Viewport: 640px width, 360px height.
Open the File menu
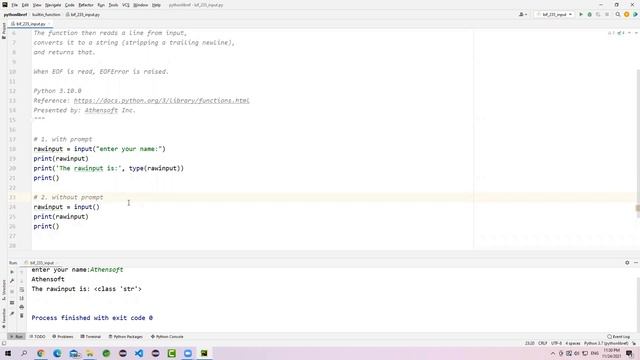pos(15,5)
